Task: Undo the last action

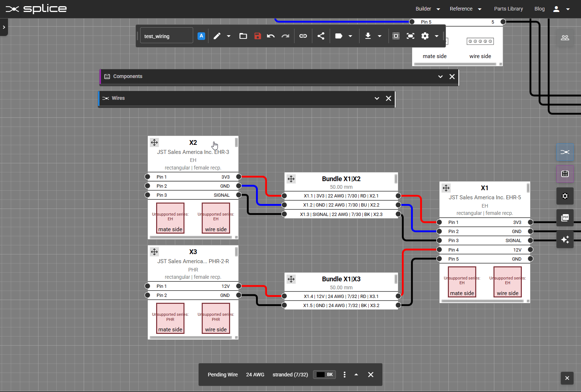Action: tap(271, 36)
